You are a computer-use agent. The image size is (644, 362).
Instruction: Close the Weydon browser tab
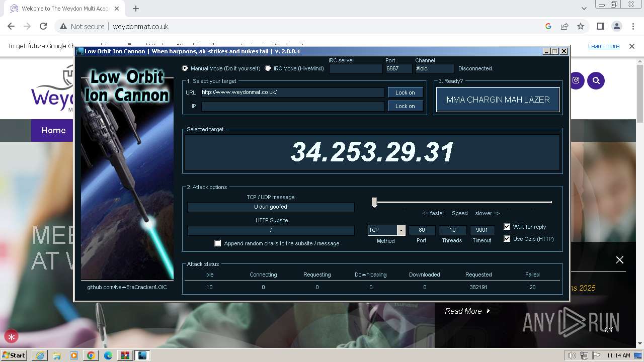pos(118,9)
